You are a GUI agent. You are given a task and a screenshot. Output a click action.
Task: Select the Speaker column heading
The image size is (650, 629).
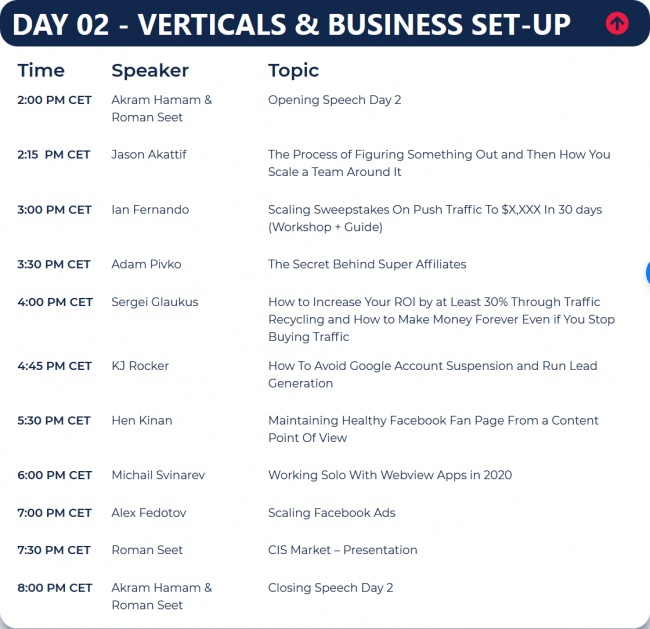(x=150, y=70)
